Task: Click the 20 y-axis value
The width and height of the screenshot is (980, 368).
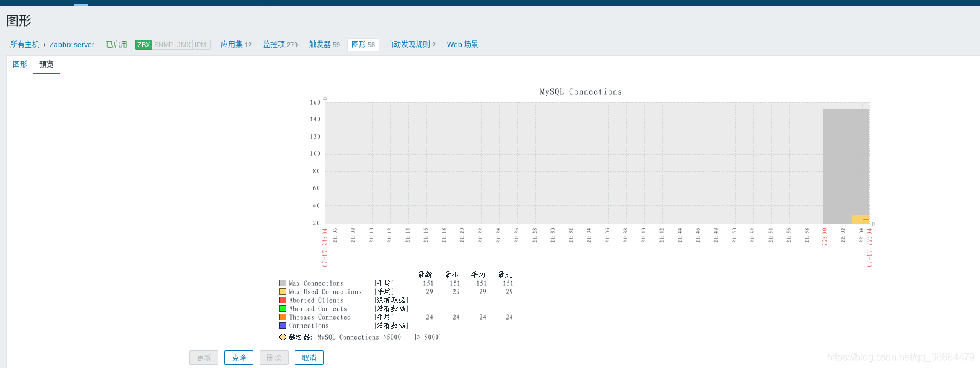Action: [x=316, y=223]
